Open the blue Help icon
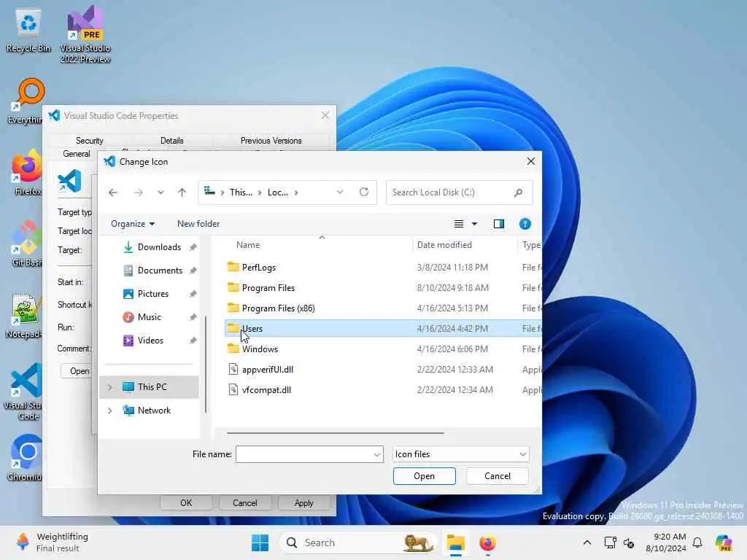This screenshot has height=560, width=747. click(x=525, y=224)
